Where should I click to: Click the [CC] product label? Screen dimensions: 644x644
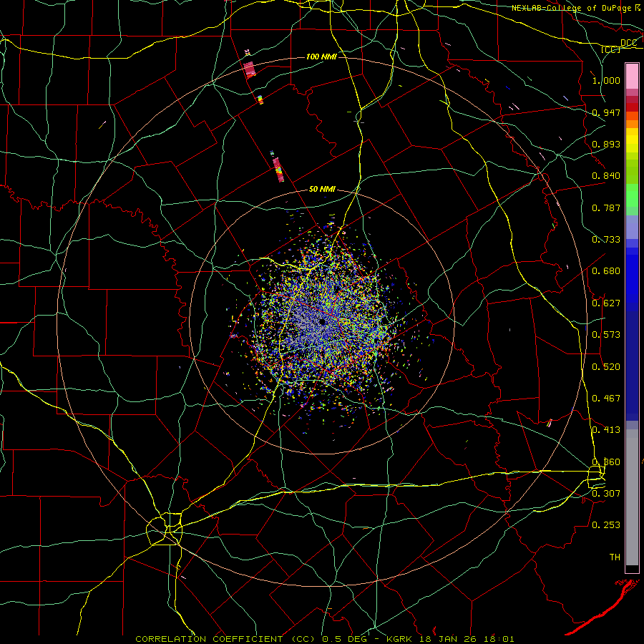tap(611, 49)
